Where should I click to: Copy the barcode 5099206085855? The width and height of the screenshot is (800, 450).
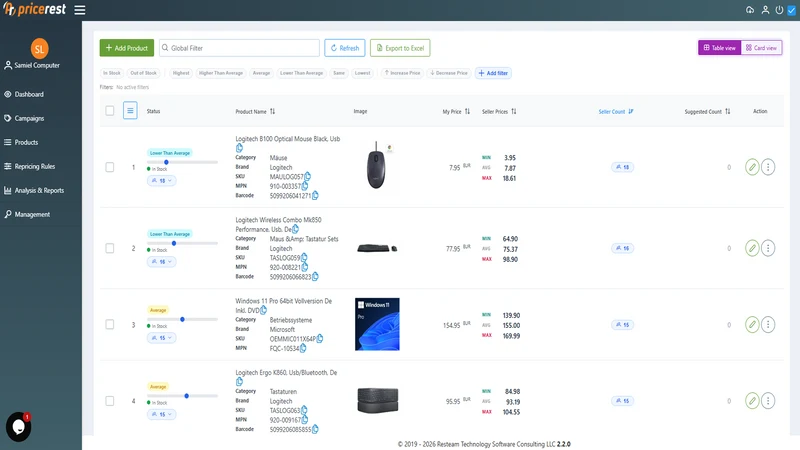tap(315, 429)
